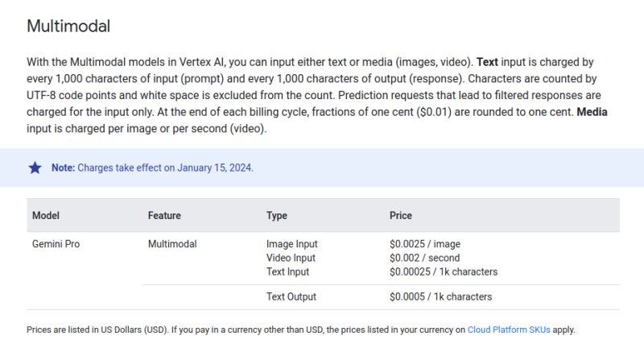Click the $0.00025 / 1k characters price
The width and height of the screenshot is (644, 348).
pos(444,271)
